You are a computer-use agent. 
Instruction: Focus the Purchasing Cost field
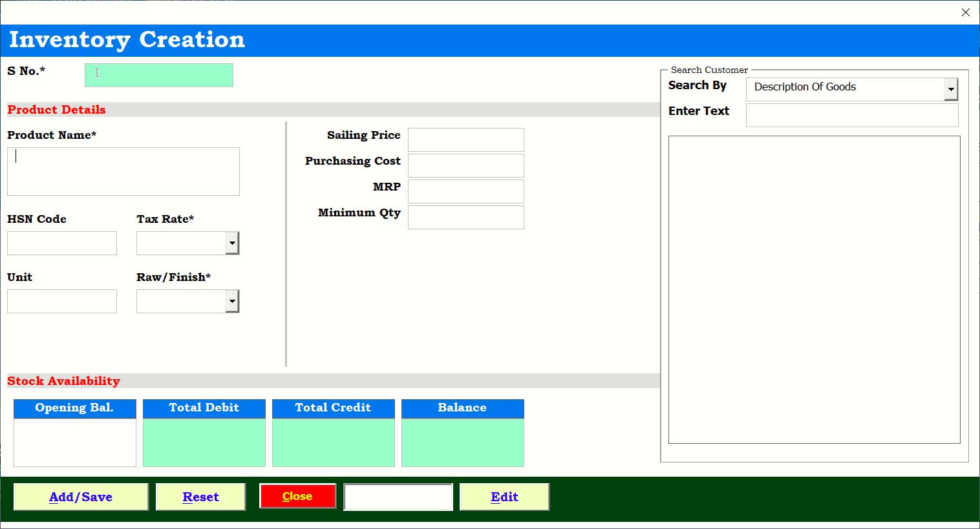coord(465,165)
